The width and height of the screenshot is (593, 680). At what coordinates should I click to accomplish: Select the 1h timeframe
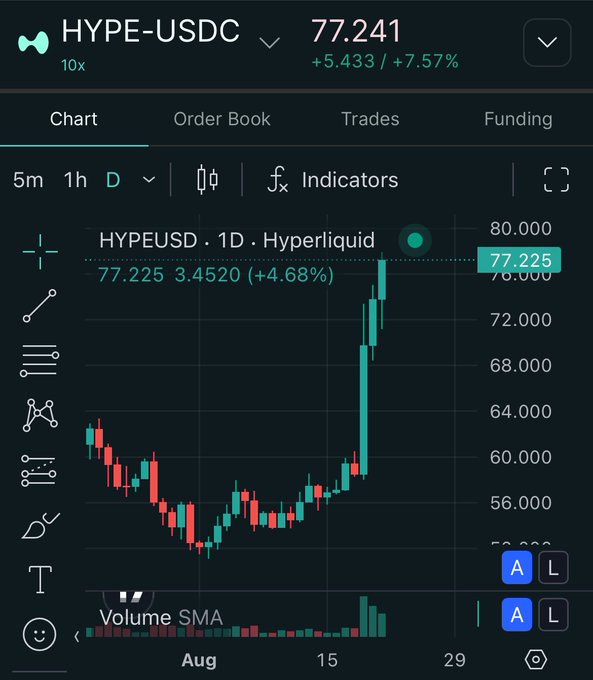pyautogui.click(x=75, y=180)
